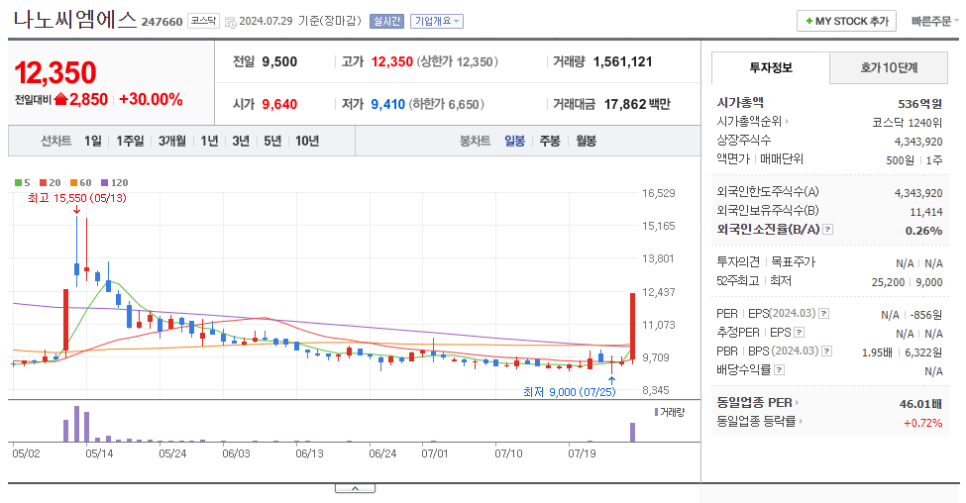Screen dimensions: 966x503
Task: Click the purple 거래량 volume legend marker
Action: click(657, 412)
